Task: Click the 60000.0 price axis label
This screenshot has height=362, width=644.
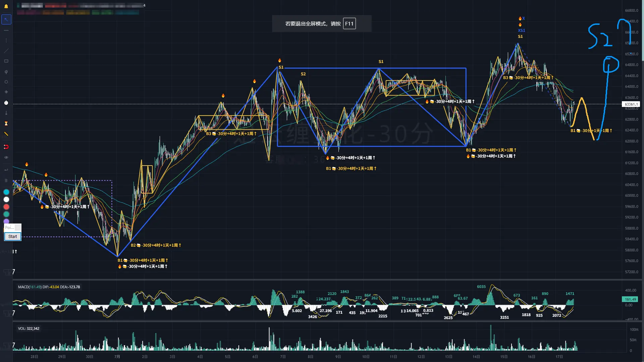Action: point(632,195)
